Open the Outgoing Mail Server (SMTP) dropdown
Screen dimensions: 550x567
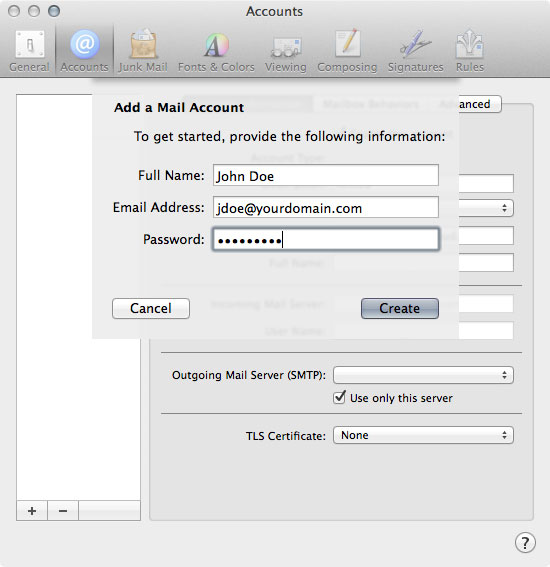[x=423, y=375]
